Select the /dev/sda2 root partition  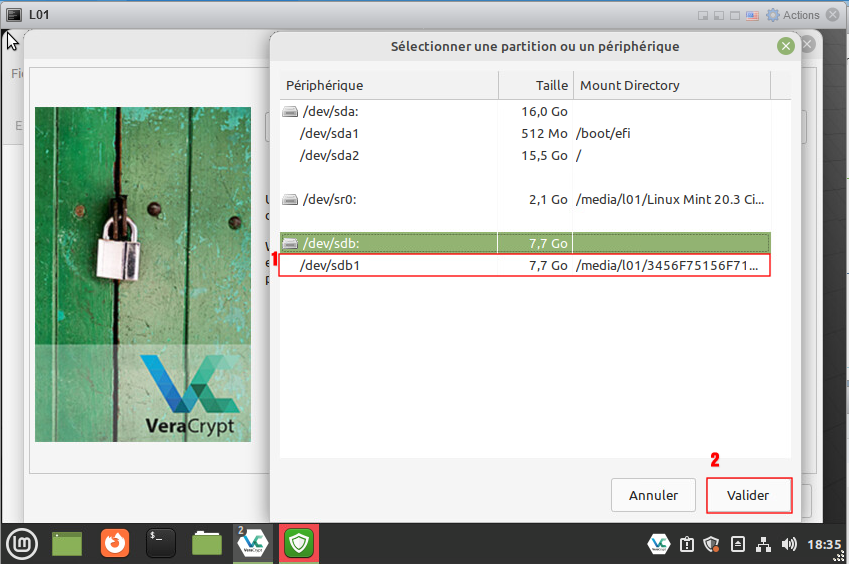[524, 155]
